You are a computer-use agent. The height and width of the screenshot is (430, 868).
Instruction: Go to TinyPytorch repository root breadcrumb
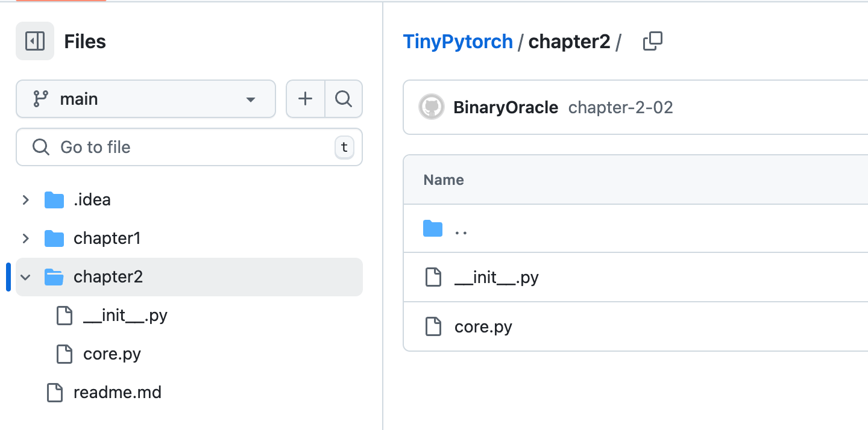458,42
